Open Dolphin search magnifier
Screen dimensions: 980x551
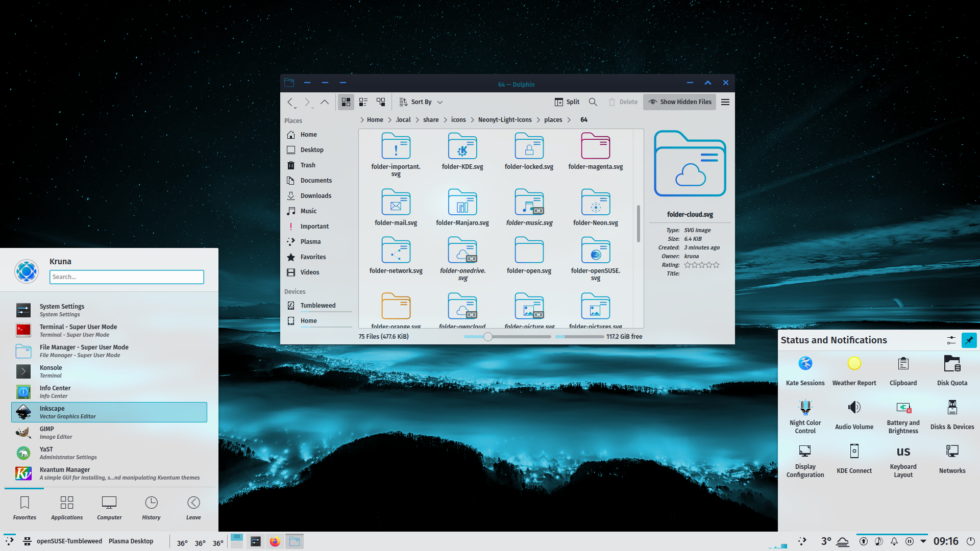593,102
